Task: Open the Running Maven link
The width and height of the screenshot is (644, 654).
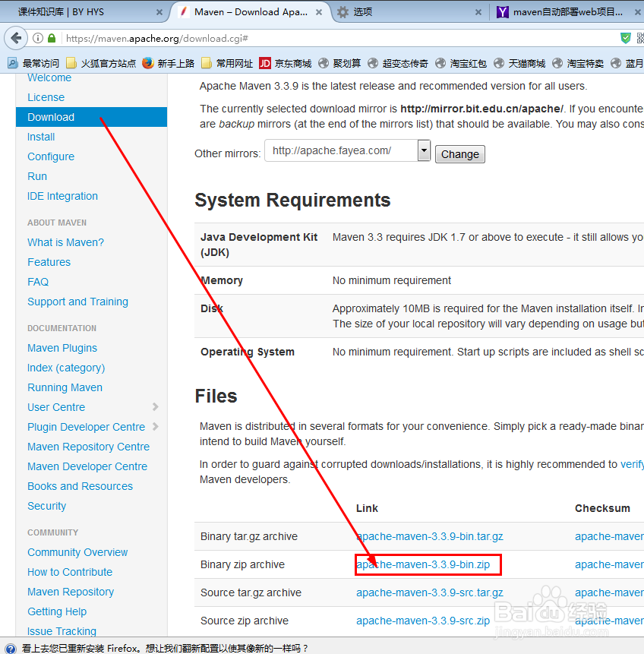Action: tap(65, 387)
